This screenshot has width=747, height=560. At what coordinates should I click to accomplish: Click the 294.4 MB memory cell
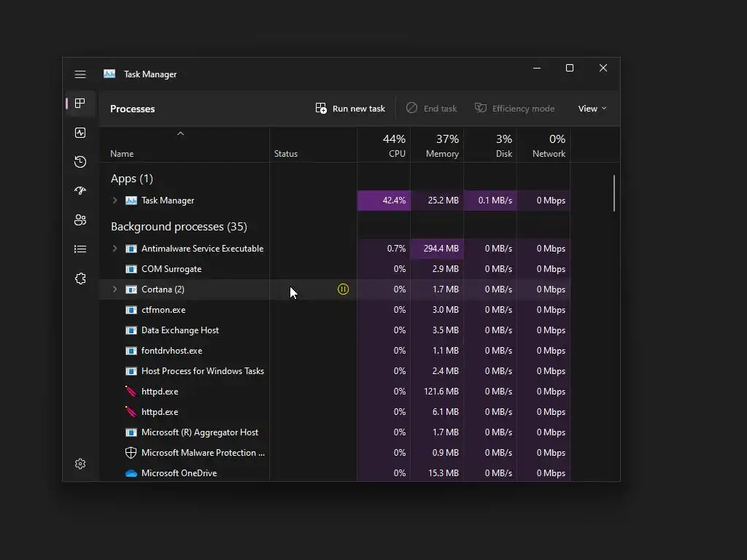[x=437, y=249]
